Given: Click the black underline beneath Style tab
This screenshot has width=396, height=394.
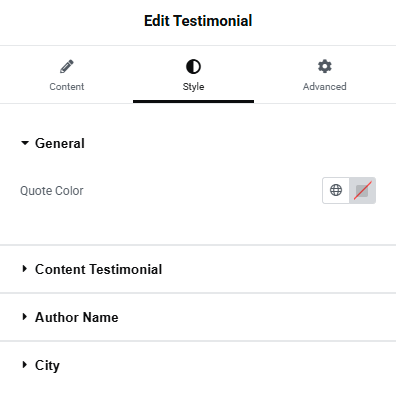Looking at the screenshot, I should tap(193, 101).
